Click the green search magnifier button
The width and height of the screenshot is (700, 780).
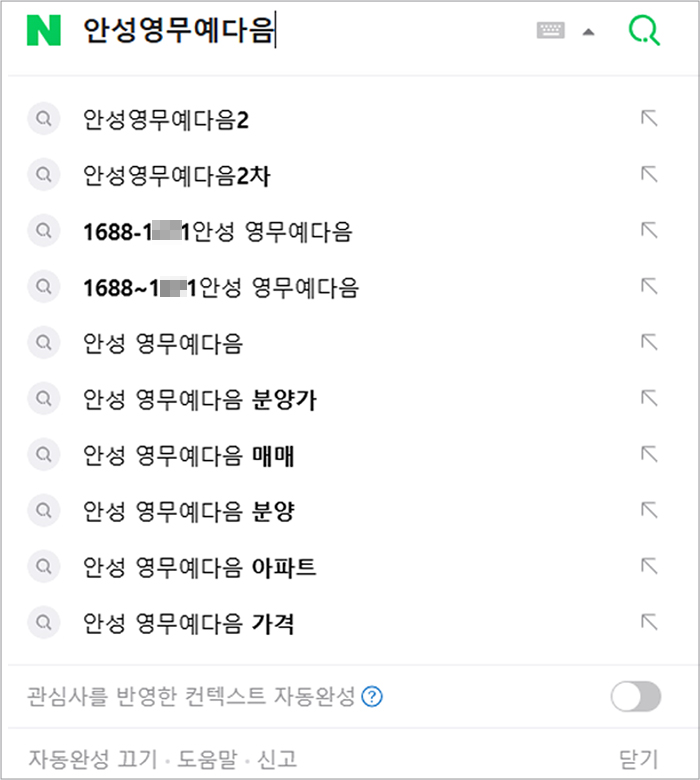[x=644, y=31]
